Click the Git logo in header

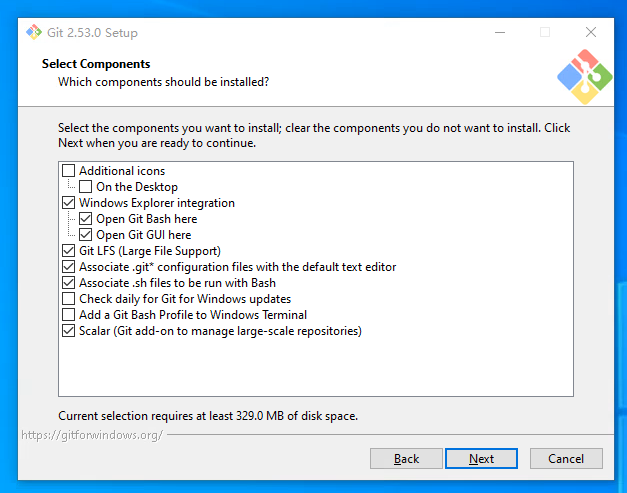(584, 76)
